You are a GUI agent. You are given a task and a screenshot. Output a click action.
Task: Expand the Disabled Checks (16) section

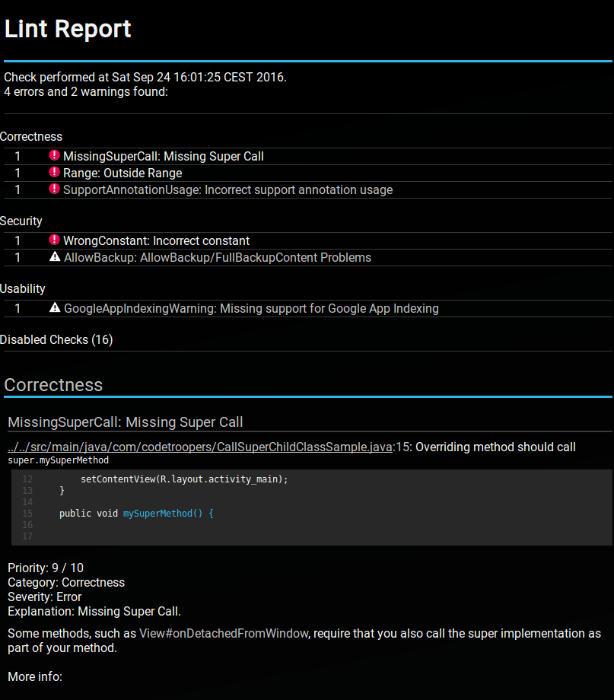point(56,339)
